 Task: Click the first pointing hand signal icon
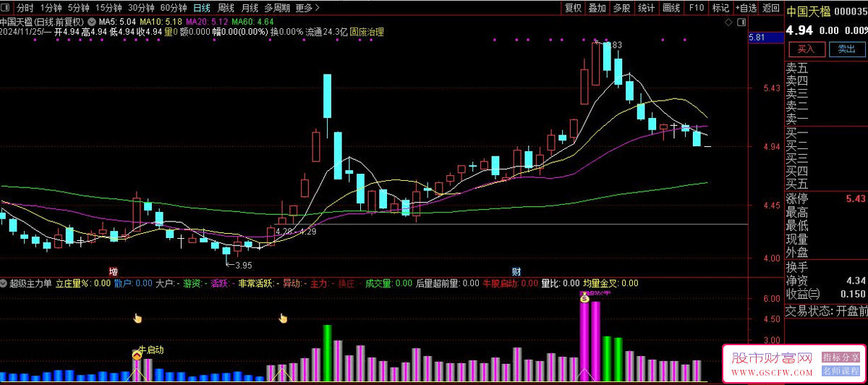[137, 318]
